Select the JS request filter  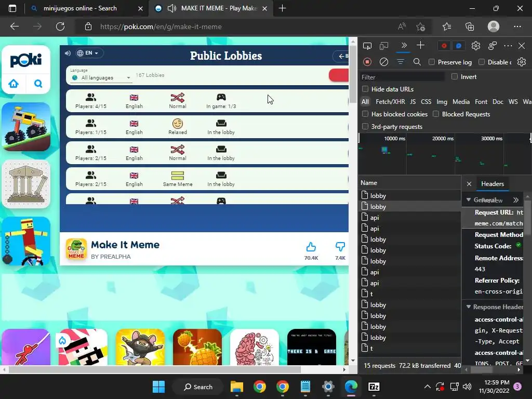[x=413, y=102]
